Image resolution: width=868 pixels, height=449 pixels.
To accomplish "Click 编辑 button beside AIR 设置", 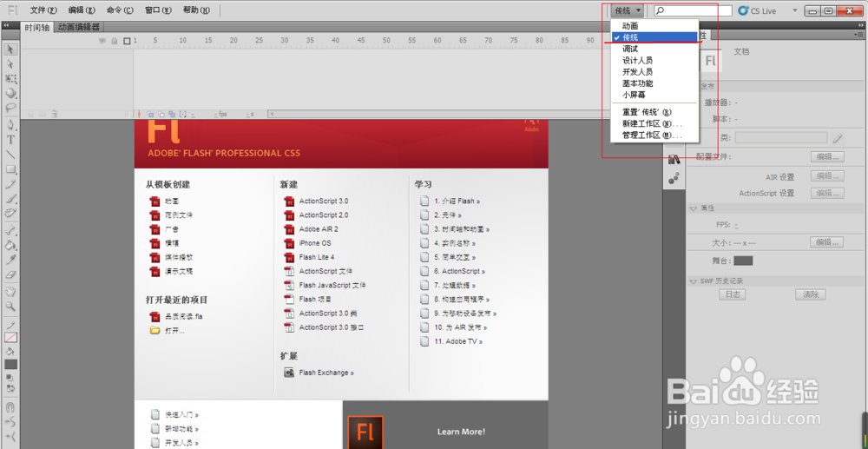I will [827, 176].
